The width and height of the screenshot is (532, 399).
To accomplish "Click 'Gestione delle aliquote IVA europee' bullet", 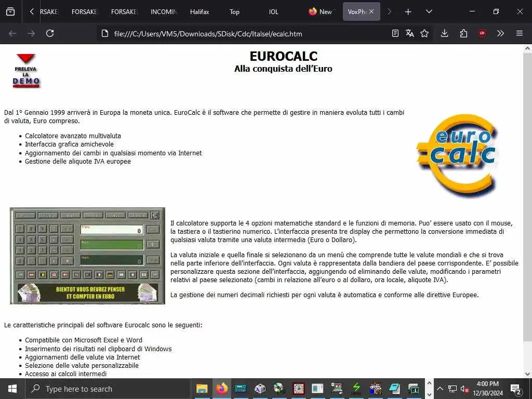I will click(78, 162).
